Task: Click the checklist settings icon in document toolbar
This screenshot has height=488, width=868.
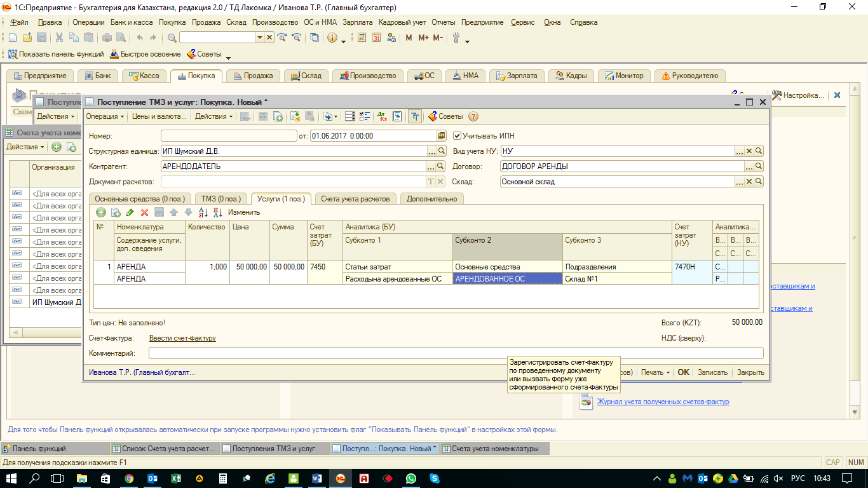Action: pyautogui.click(x=365, y=116)
